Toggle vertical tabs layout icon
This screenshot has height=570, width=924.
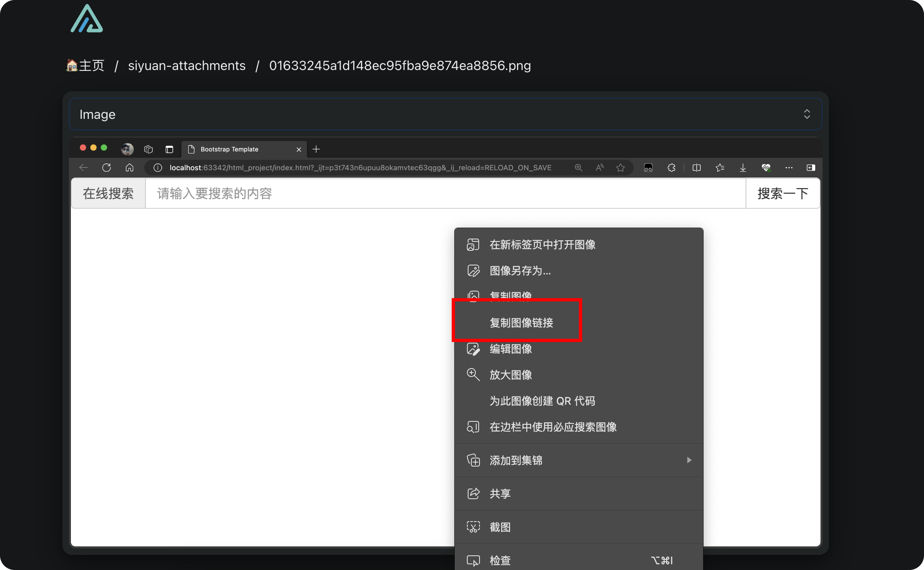[169, 149]
